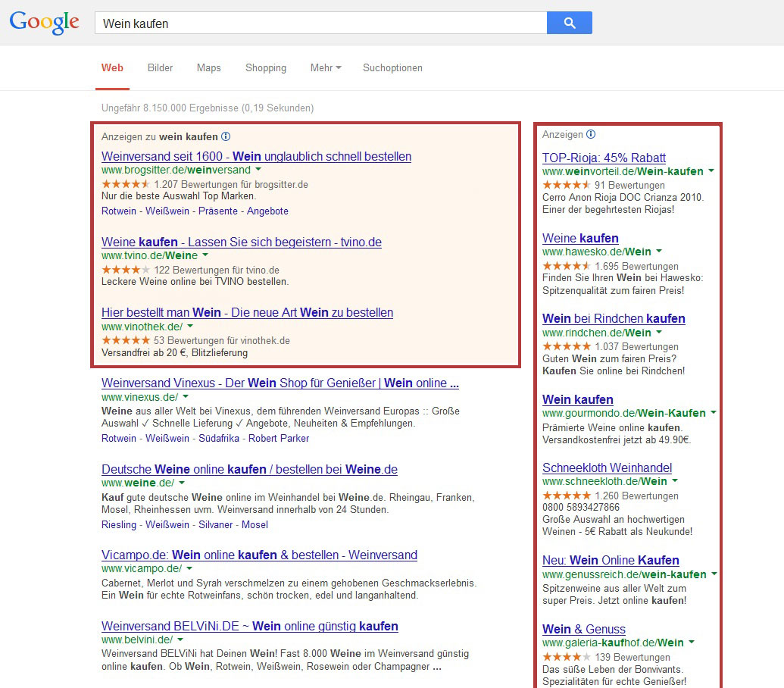Open Neu: Wein Online Kaufen ad
The width and height of the screenshot is (784, 688).
point(611,560)
